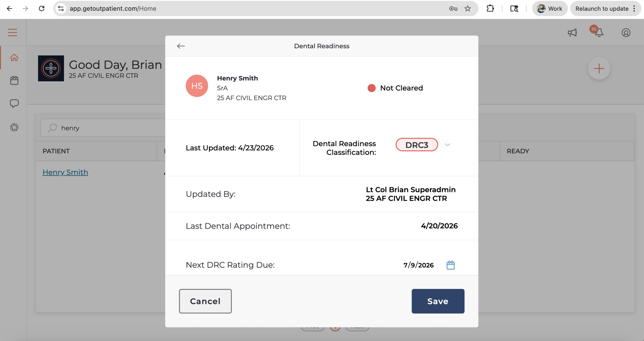This screenshot has height=341, width=644.
Task: Open the announcements megaphone icon
Action: (572, 33)
